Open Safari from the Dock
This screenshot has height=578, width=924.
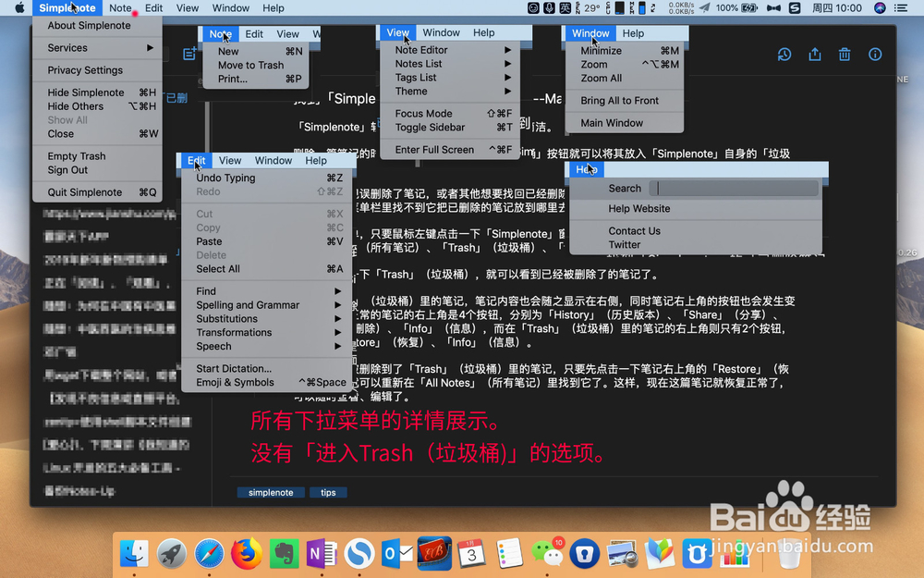209,554
